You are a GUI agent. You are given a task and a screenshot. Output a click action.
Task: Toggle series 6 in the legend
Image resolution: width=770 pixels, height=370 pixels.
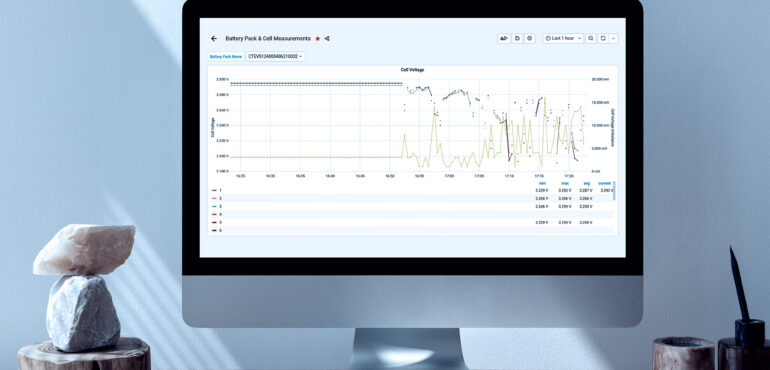click(x=220, y=230)
